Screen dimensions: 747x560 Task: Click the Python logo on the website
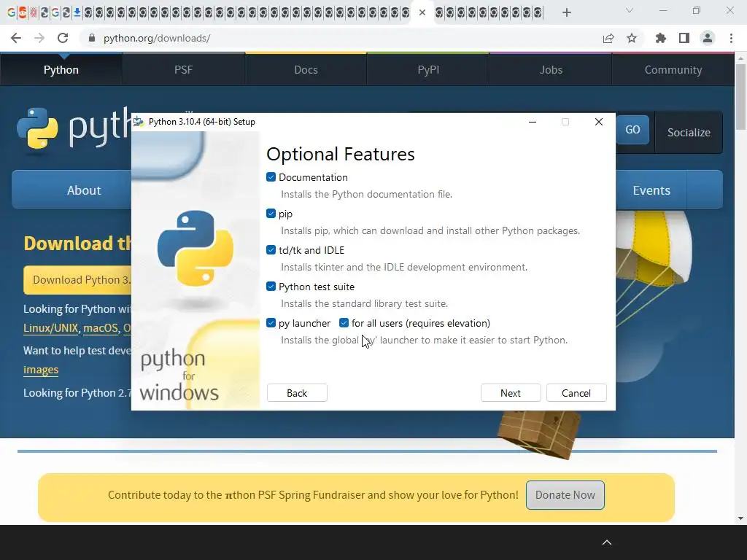(37, 128)
